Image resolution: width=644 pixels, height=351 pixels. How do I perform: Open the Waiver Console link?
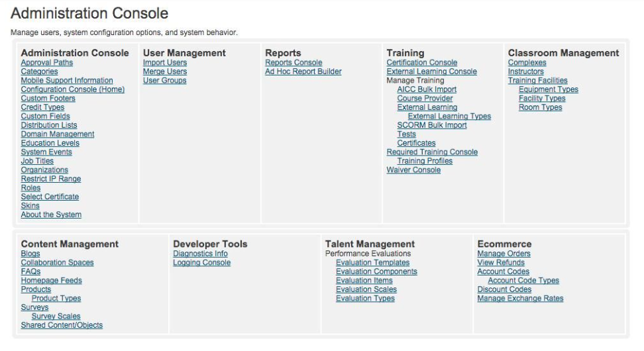pos(413,170)
